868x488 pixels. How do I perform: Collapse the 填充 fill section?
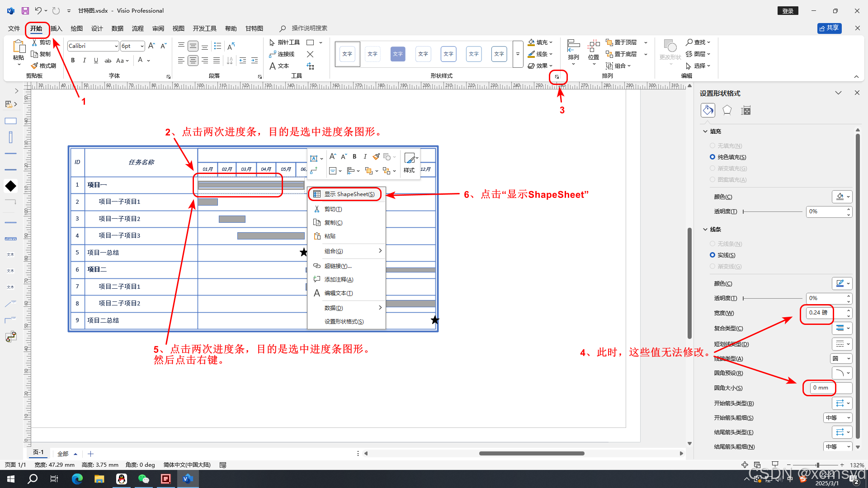coord(705,131)
